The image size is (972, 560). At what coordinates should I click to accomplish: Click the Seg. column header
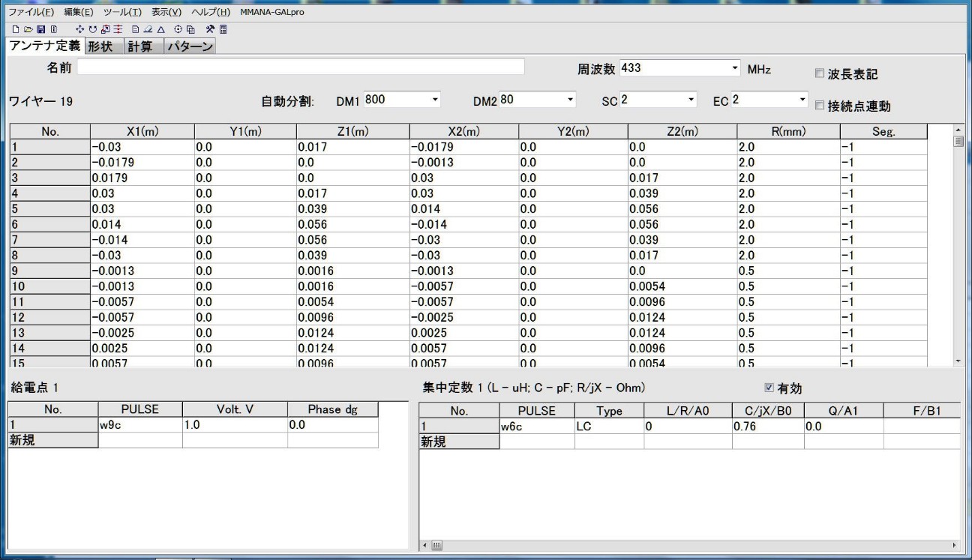[x=883, y=132]
